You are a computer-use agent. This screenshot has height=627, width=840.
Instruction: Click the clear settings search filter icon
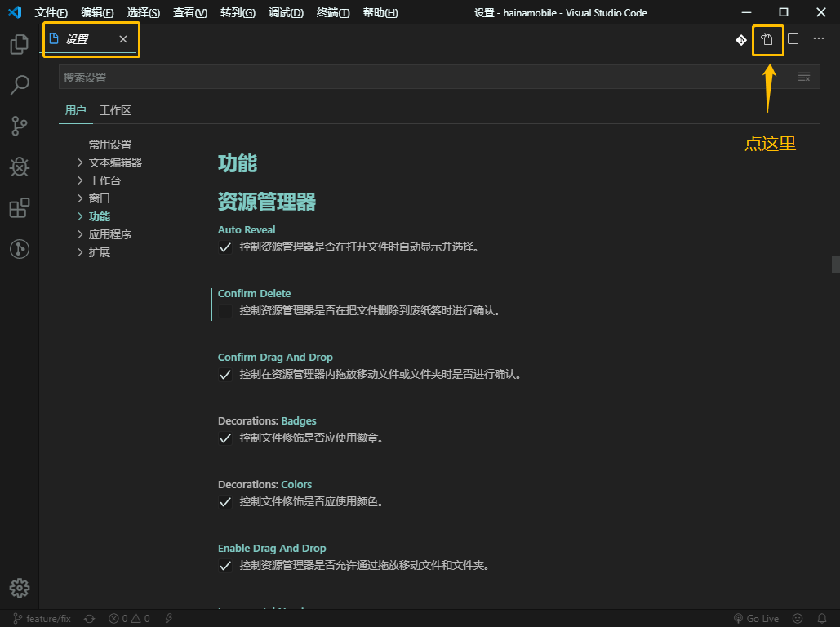pyautogui.click(x=803, y=78)
